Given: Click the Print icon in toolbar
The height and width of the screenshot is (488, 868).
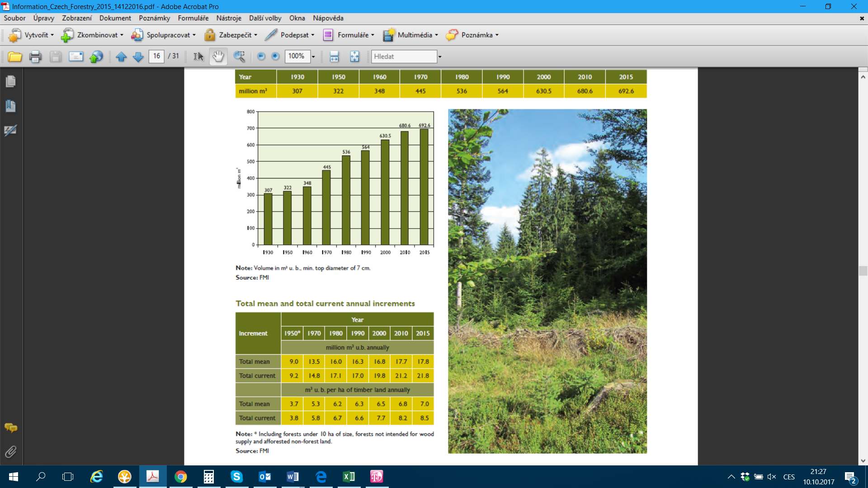Looking at the screenshot, I should pos(35,56).
